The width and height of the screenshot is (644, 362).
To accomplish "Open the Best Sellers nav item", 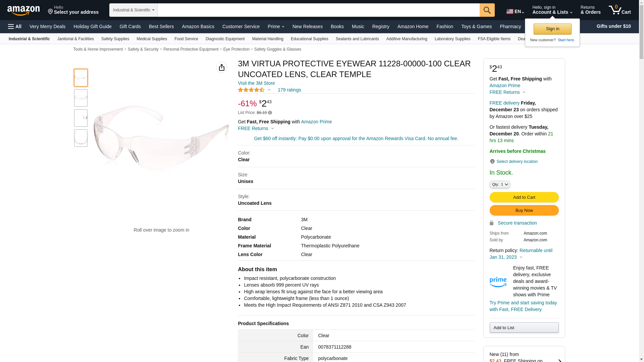I will [161, 26].
